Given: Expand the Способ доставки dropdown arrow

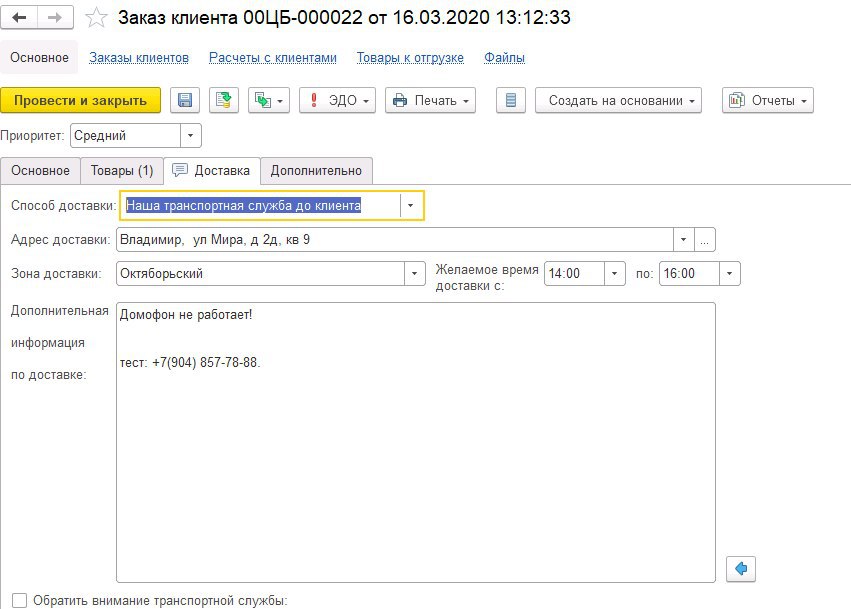Looking at the screenshot, I should (x=411, y=206).
